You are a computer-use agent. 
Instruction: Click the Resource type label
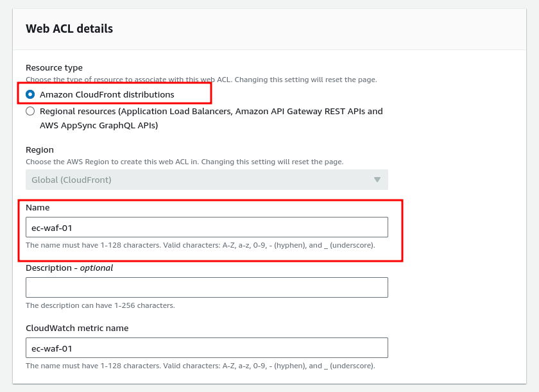click(54, 67)
